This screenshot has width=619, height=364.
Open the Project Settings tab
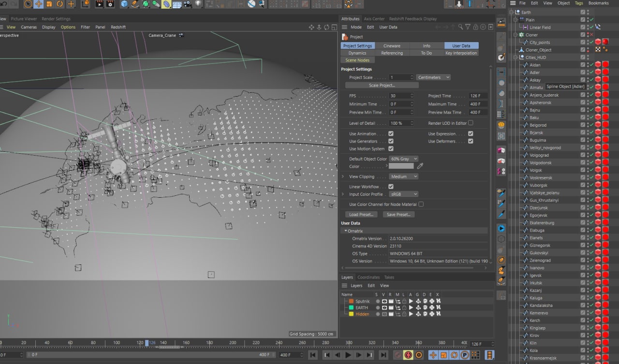pyautogui.click(x=357, y=46)
